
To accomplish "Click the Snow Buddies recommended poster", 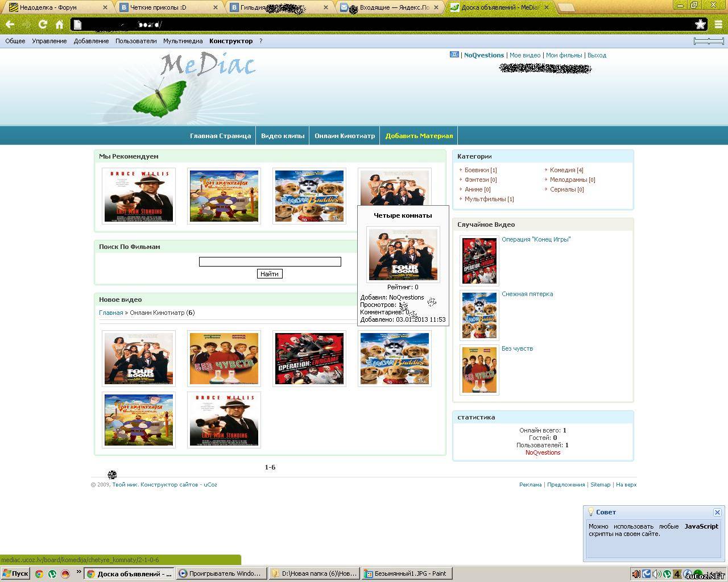I will click(309, 196).
